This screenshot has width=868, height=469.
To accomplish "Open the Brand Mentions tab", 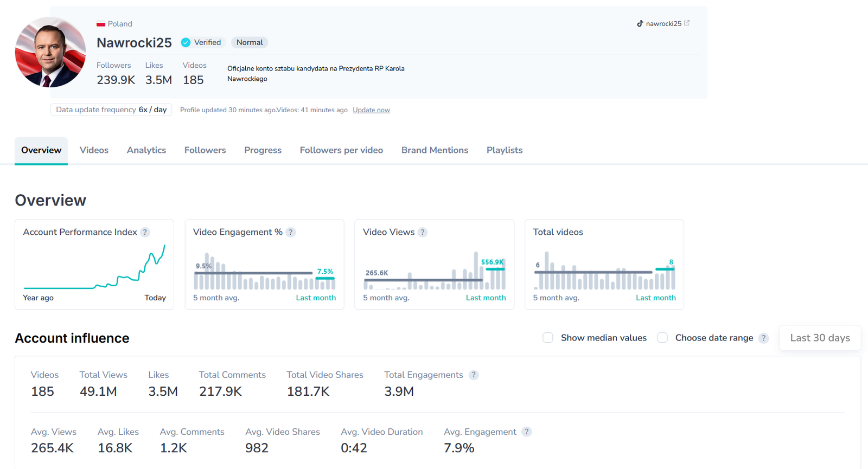I will click(x=435, y=150).
